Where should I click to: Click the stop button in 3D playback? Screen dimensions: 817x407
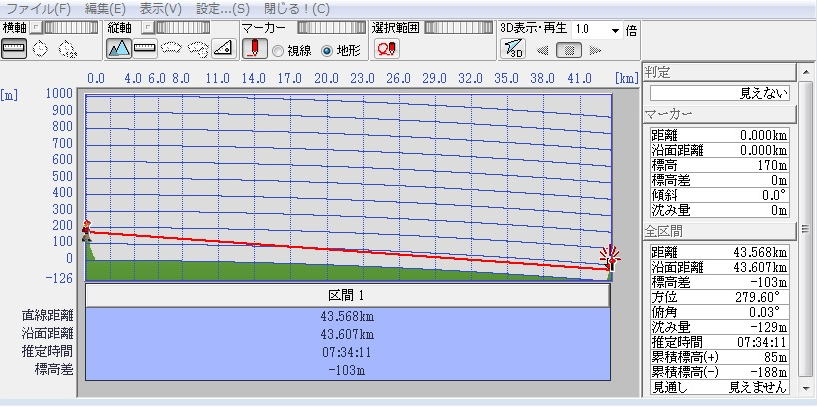(570, 51)
